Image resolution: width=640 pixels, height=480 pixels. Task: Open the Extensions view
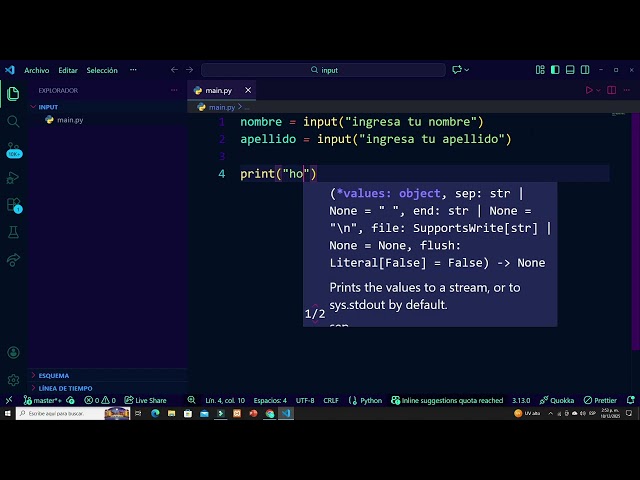13,205
